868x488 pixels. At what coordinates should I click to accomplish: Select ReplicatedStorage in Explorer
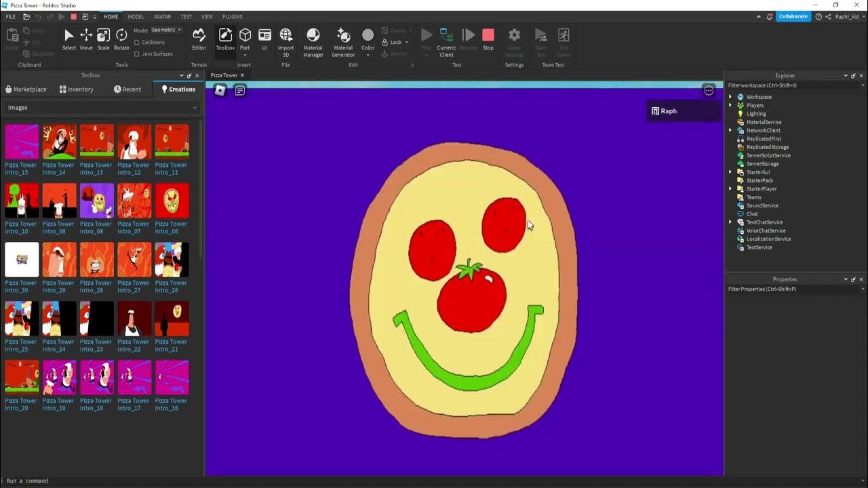[x=767, y=147]
